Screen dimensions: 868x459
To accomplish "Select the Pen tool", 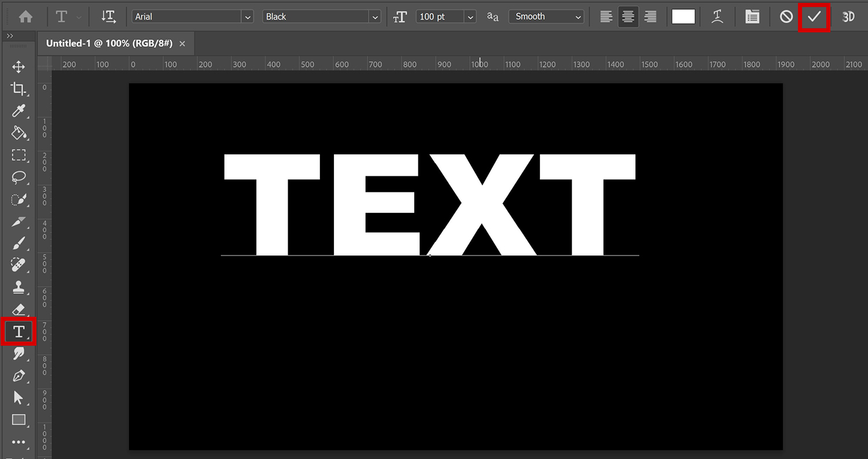I will click(19, 376).
